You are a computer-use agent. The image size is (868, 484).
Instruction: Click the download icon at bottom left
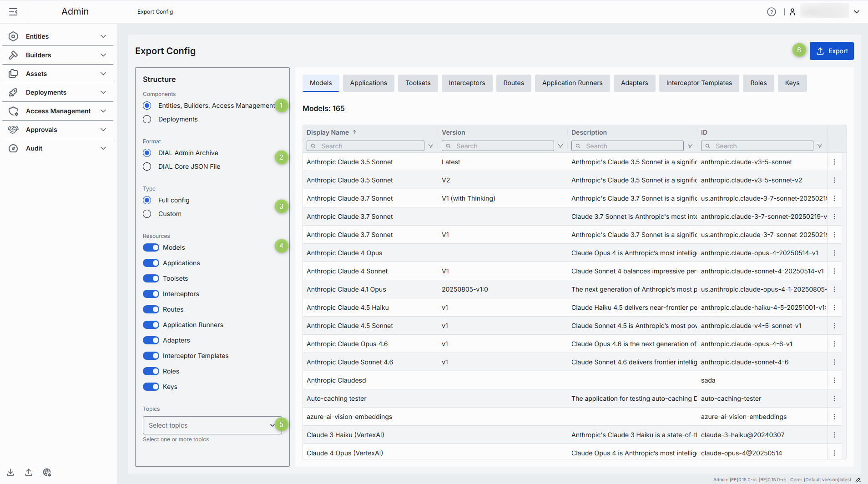point(10,472)
